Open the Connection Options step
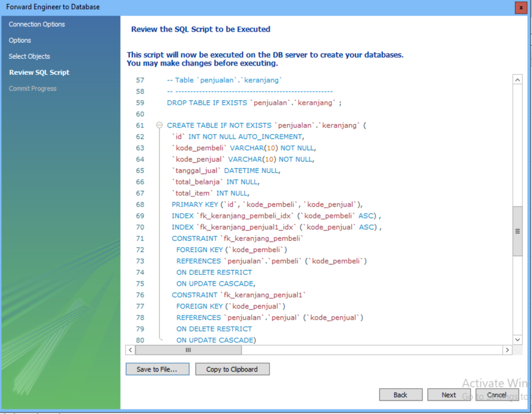This screenshot has width=532, height=414. 37,24
